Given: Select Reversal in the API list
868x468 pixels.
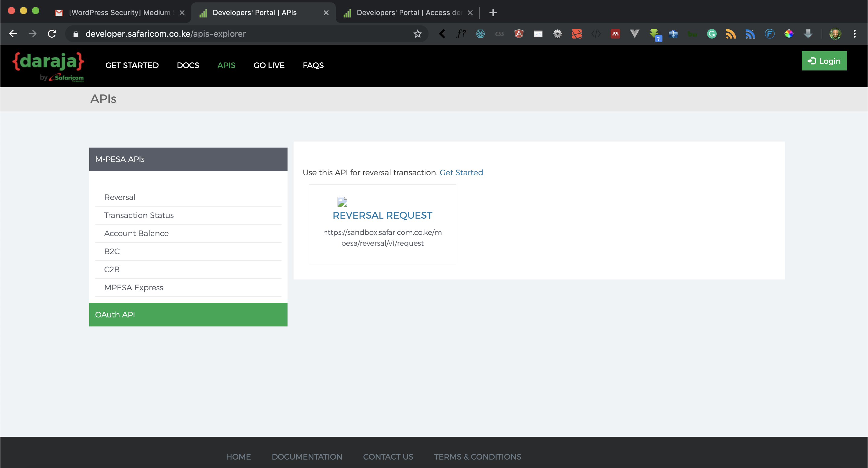Looking at the screenshot, I should coord(188,197).
